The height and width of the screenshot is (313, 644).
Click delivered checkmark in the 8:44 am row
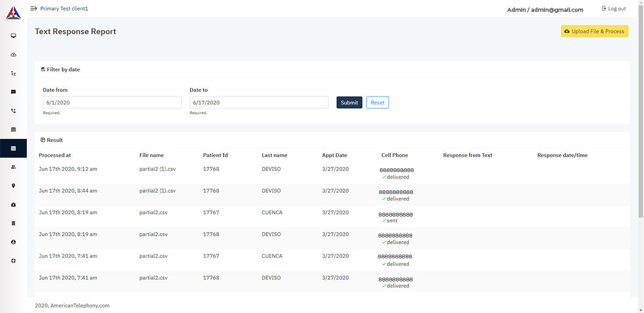point(384,199)
